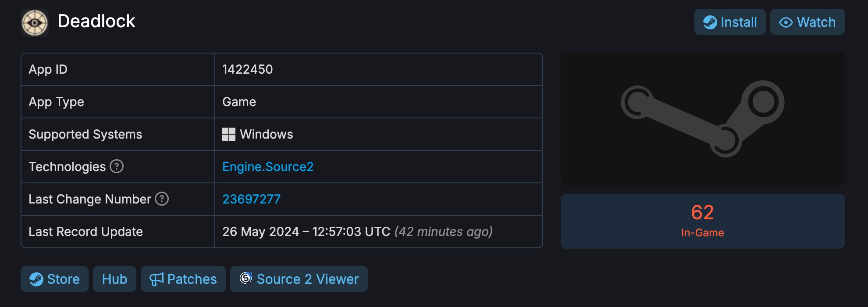868x307 pixels.
Task: Click the eye icon in Watch button
Action: coord(786,22)
